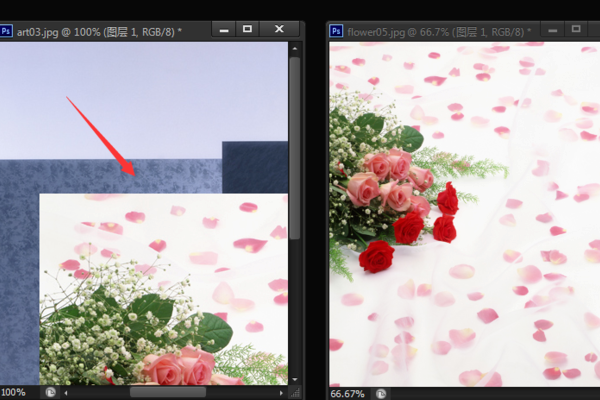
Task: Click the status bar icon beside 66.67% zoom
Action: (381, 394)
